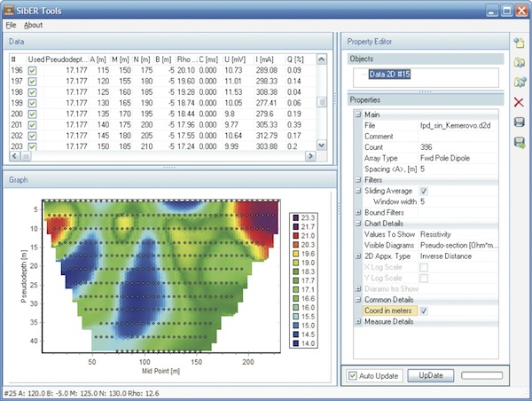Open the File menu
The height and width of the screenshot is (401, 532).
click(11, 25)
